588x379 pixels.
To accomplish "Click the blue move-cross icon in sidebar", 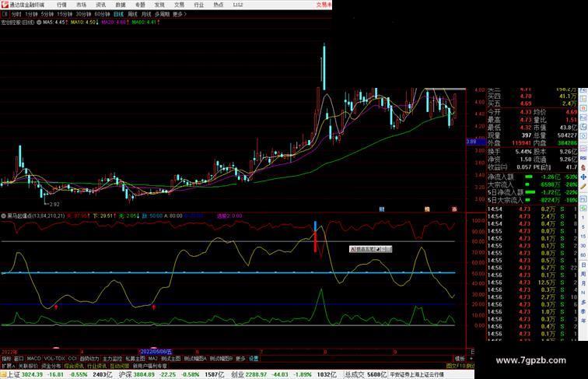I will pyautogui.click(x=583, y=177).
